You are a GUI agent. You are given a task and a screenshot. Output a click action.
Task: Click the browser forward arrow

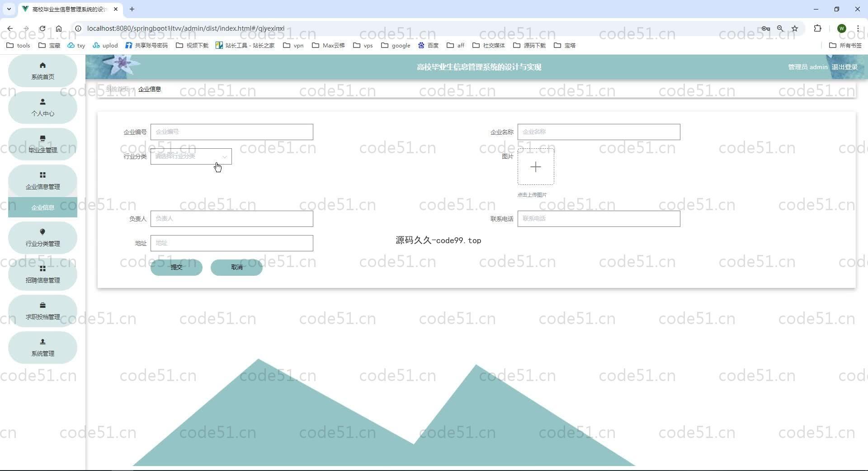[x=26, y=28]
